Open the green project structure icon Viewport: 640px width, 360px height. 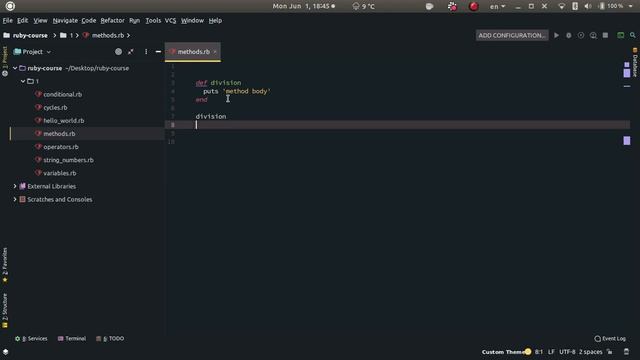tap(620, 36)
